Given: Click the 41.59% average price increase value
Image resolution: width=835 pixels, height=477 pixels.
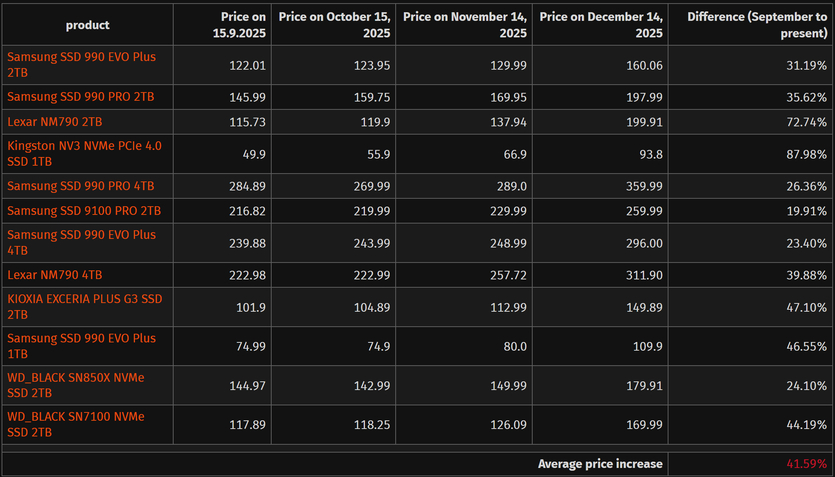Looking at the screenshot, I should click(805, 464).
